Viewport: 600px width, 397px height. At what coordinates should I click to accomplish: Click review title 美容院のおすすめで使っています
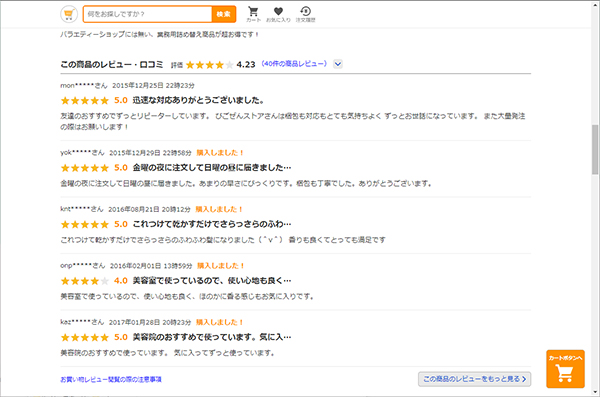tap(212, 337)
